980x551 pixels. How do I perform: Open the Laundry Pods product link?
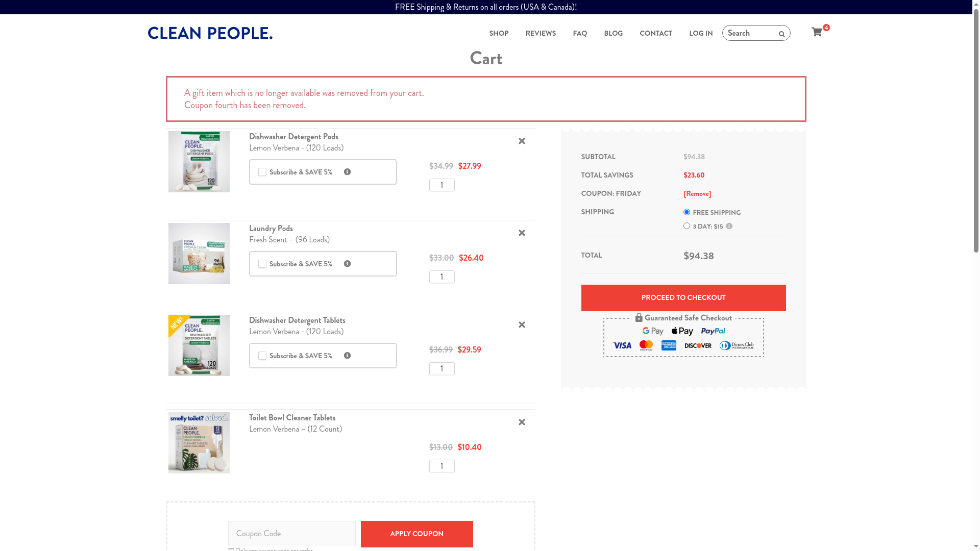271,228
